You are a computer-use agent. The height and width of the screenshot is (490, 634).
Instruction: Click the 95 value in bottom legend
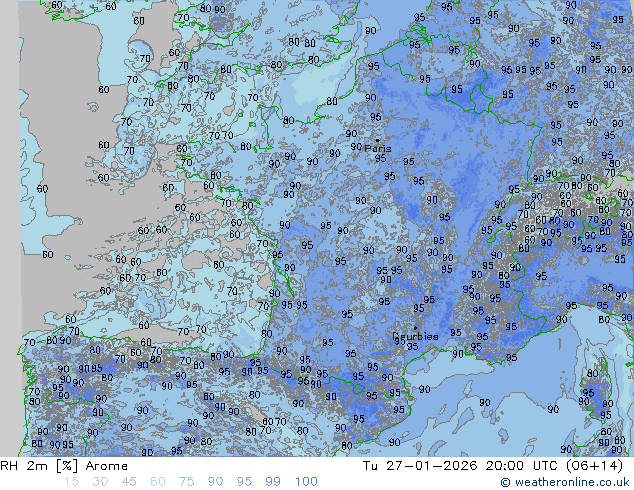click(x=244, y=482)
